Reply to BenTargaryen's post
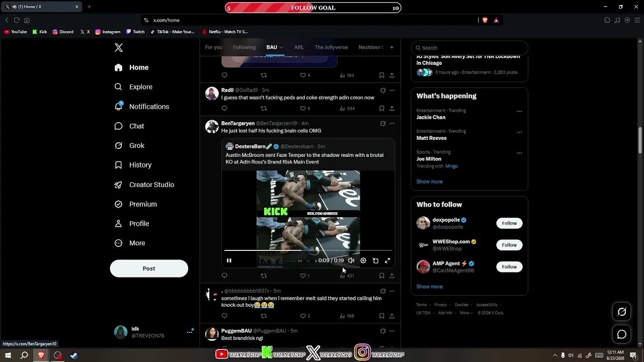644x362 pixels. [x=224, y=276]
